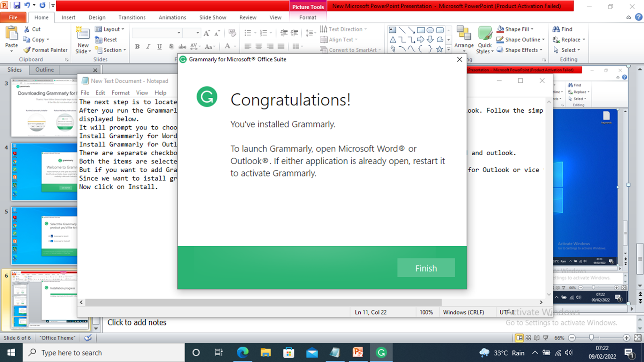Open the Copy dropdown arrow
This screenshot has height=362, width=644.
point(48,39)
